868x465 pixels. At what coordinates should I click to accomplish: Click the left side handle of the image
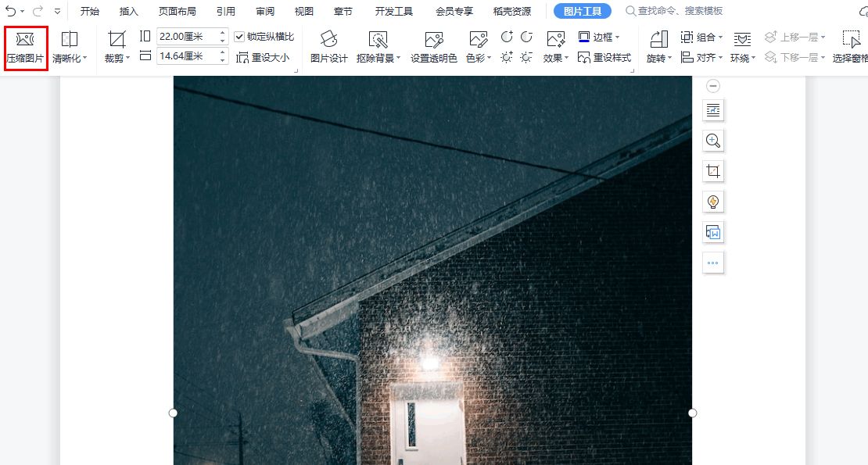(x=174, y=413)
